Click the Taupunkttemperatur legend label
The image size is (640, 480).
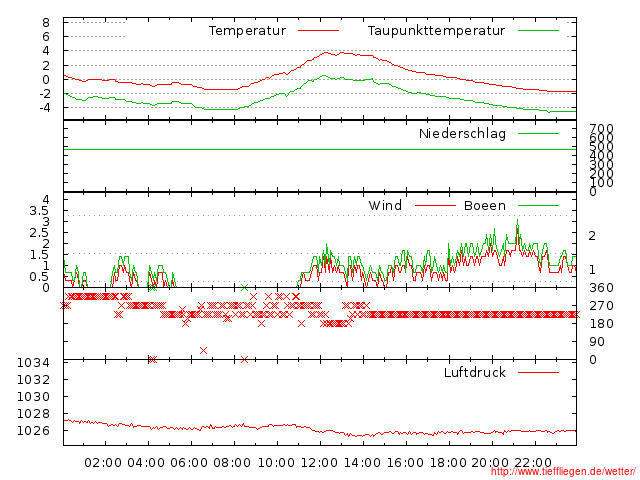pyautogui.click(x=436, y=31)
